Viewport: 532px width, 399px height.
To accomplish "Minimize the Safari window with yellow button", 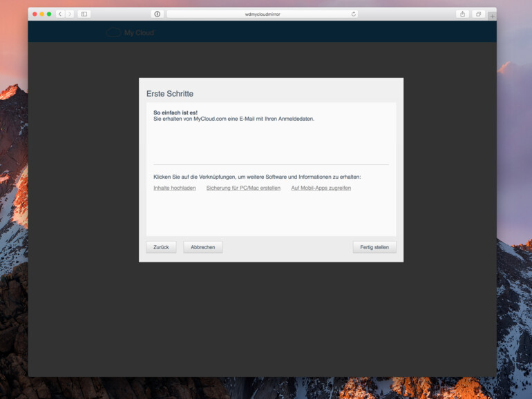I will pyautogui.click(x=41, y=14).
